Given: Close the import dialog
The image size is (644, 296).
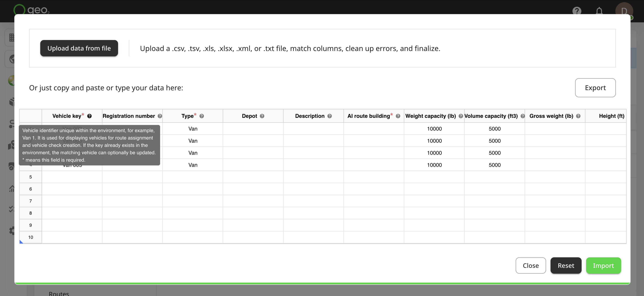Looking at the screenshot, I should pos(530,266).
